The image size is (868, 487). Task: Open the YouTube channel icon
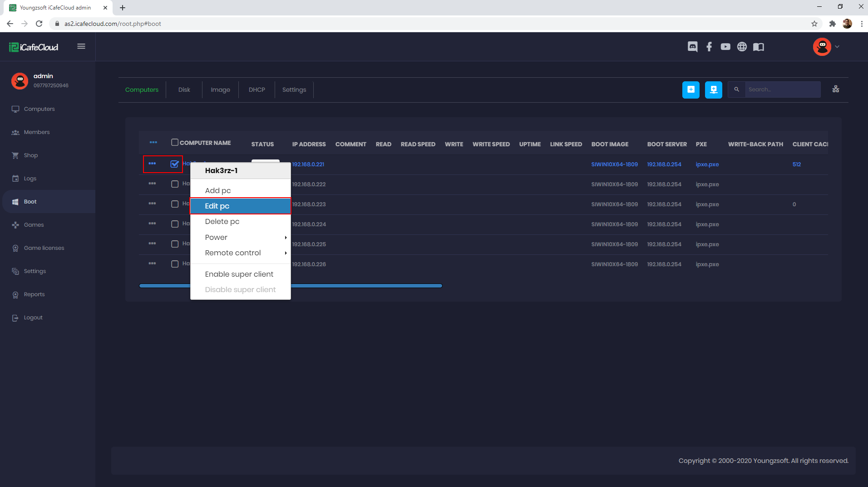point(725,46)
